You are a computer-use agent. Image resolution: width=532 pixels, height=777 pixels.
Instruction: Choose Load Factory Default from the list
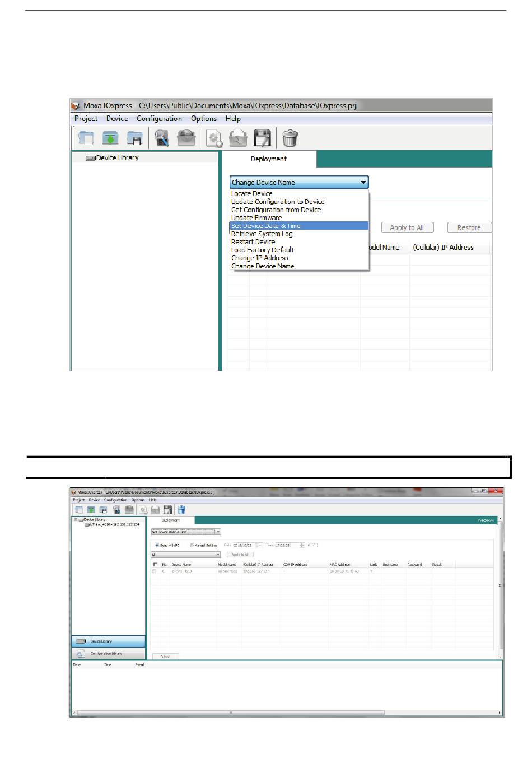coord(300,250)
